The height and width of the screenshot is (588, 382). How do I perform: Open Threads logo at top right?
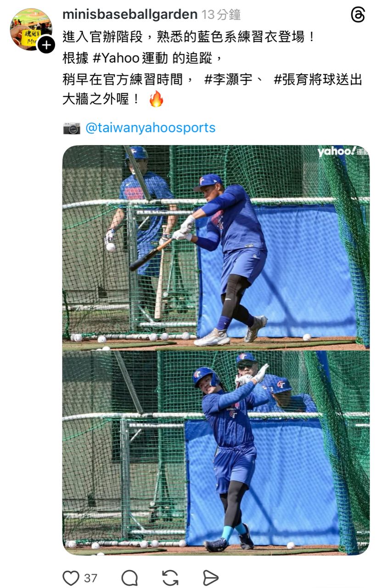358,15
